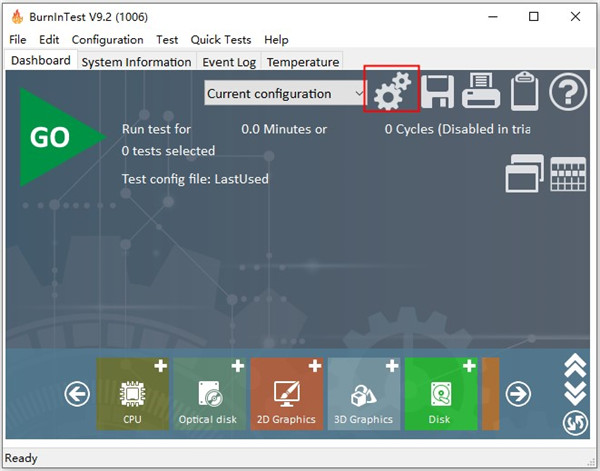Click the 'Run test for' label
This screenshot has width=600, height=471.
[156, 129]
